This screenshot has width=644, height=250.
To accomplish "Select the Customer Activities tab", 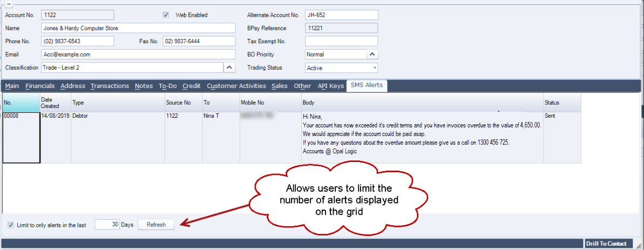I will 236,86.
